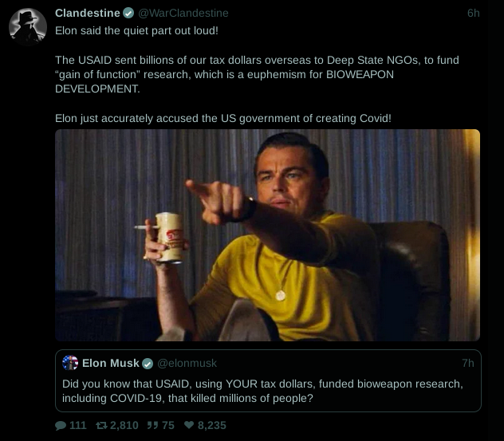Click Elon Musk's small avatar in quoted tweet
Image resolution: width=504 pixels, height=441 pixels.
[x=70, y=364]
